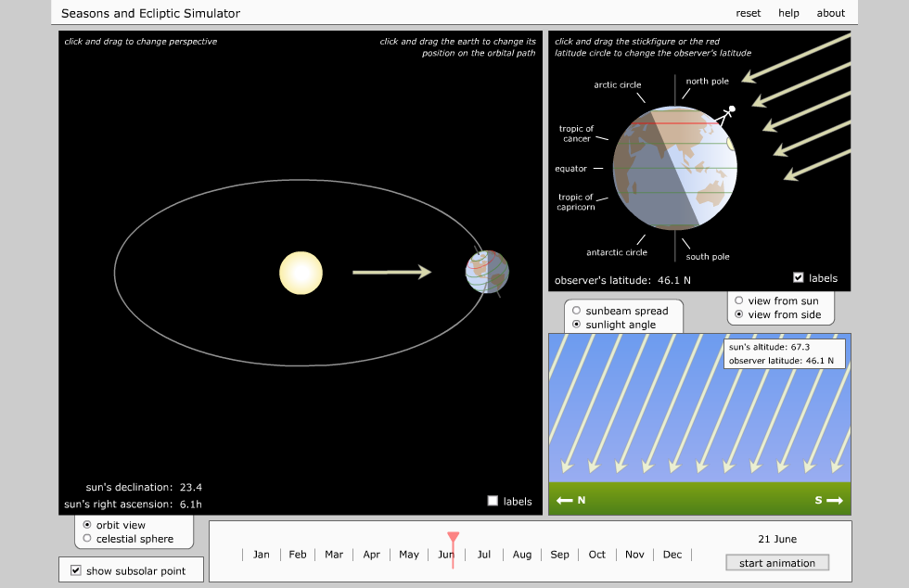Click the 21 June date text
This screenshot has width=909, height=588.
tap(777, 539)
